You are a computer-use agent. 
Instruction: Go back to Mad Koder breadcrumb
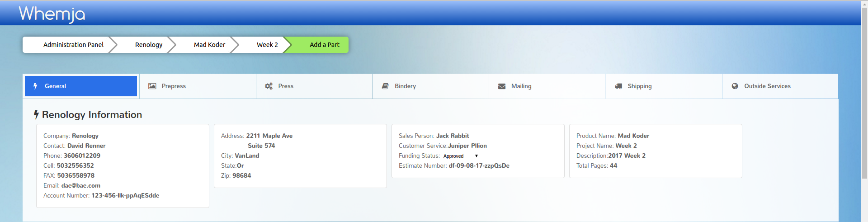coord(209,45)
